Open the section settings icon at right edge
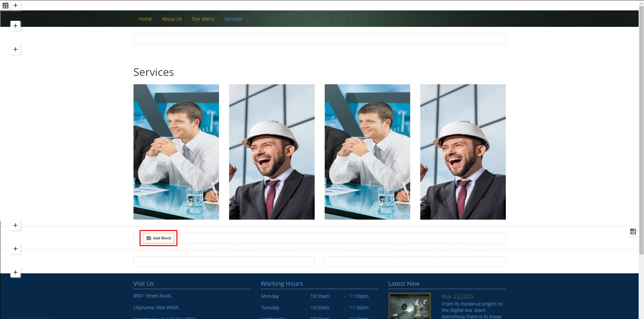This screenshot has height=319, width=644. [633, 232]
